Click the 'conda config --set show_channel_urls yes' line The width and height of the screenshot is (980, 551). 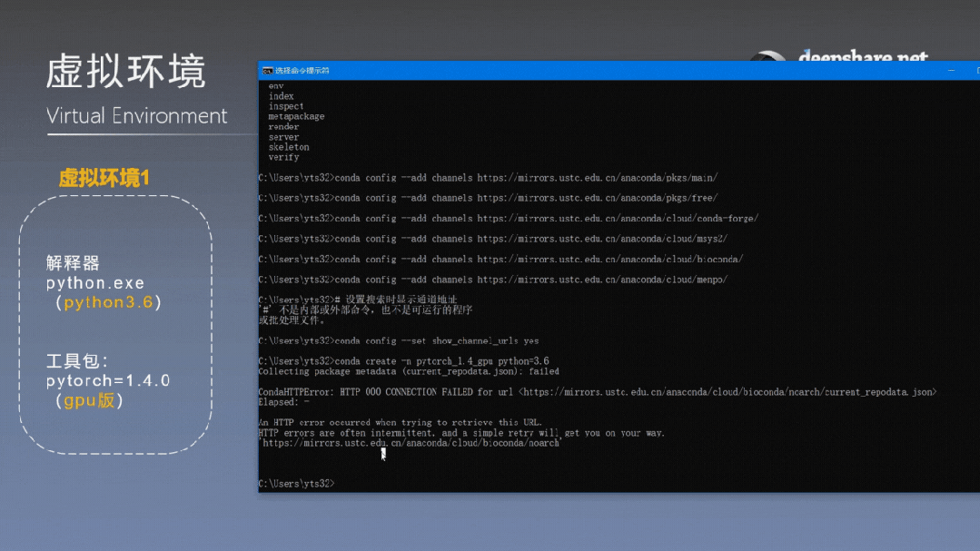tap(399, 341)
